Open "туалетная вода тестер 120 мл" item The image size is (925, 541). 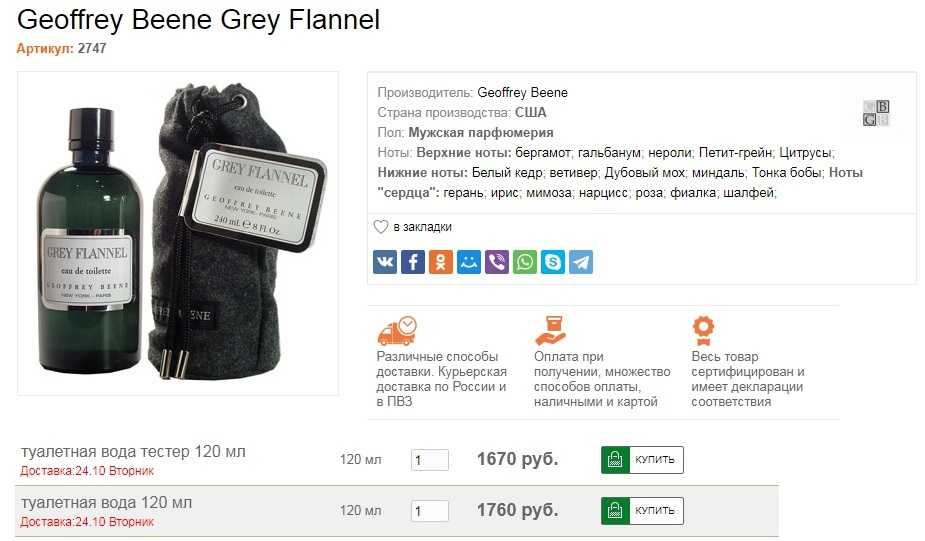[133, 452]
